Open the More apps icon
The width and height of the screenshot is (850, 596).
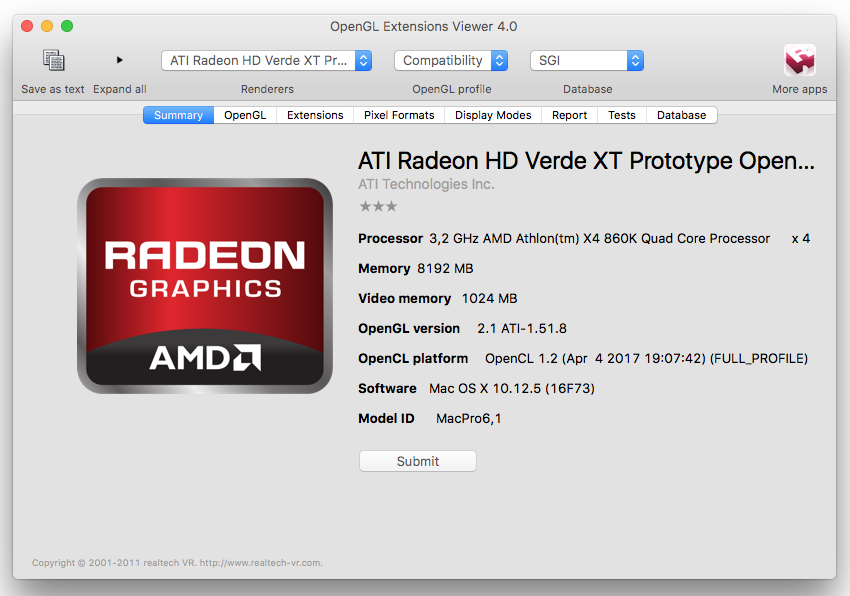(800, 60)
